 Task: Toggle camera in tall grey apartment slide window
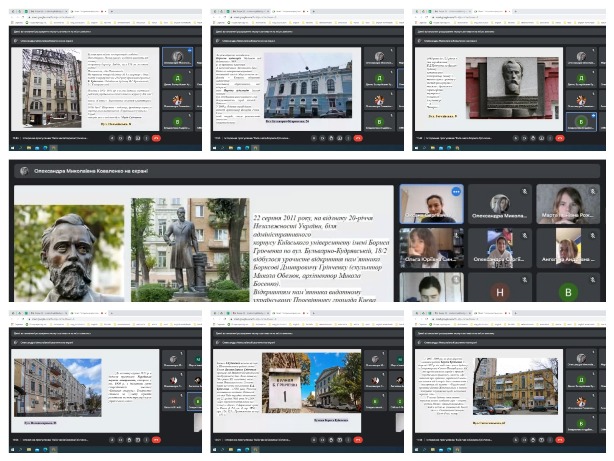[121, 138]
